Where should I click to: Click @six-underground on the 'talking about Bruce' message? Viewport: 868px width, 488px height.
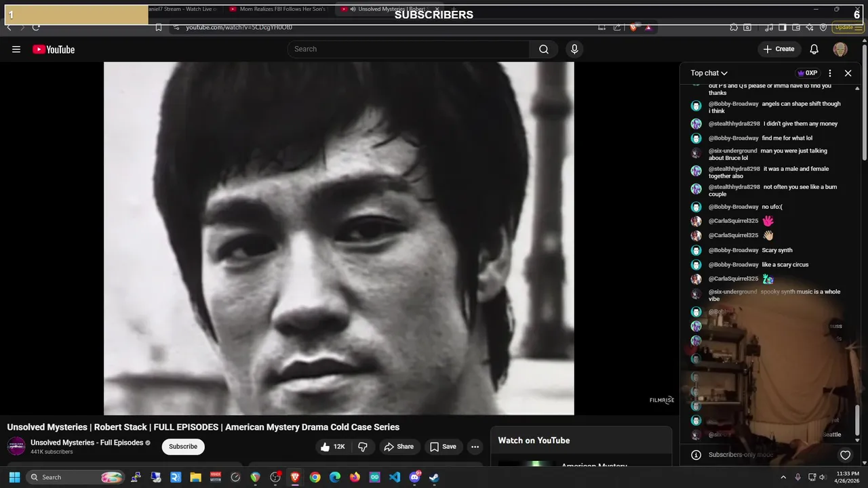tap(733, 150)
